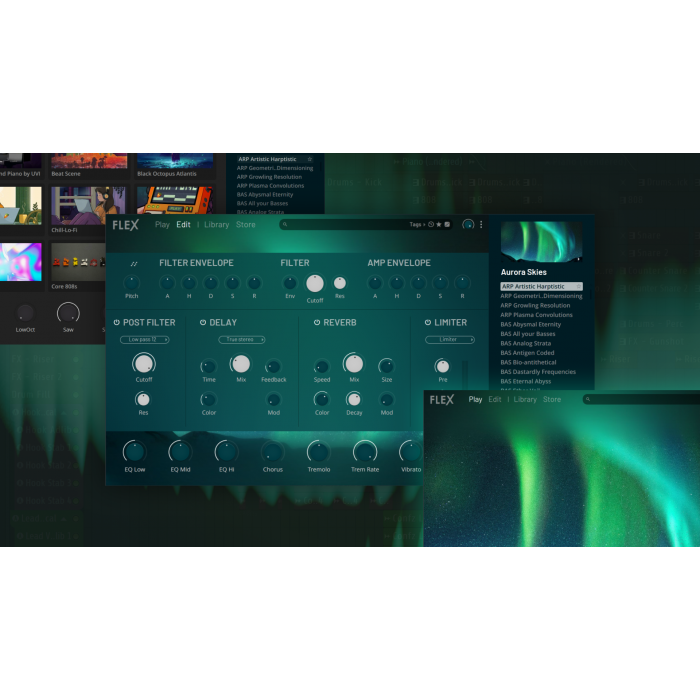This screenshot has height=700, width=700.
Task: Click the Reverb Speed knob
Action: (x=321, y=367)
